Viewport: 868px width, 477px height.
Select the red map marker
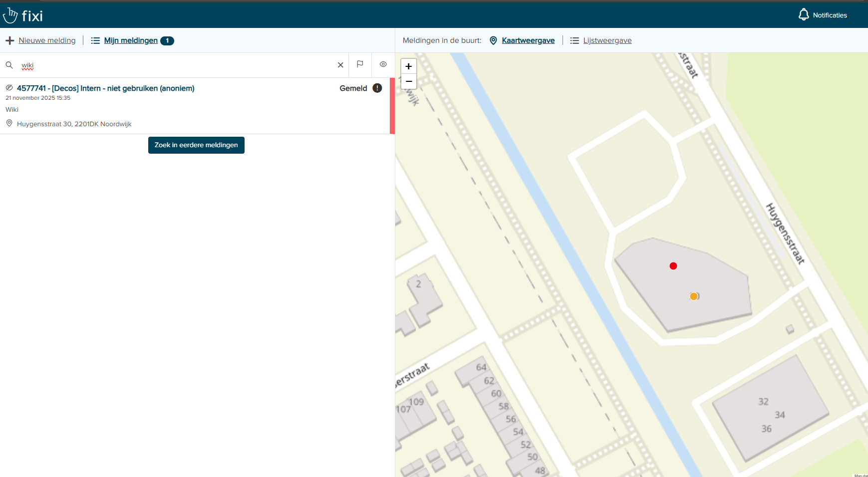tap(673, 266)
